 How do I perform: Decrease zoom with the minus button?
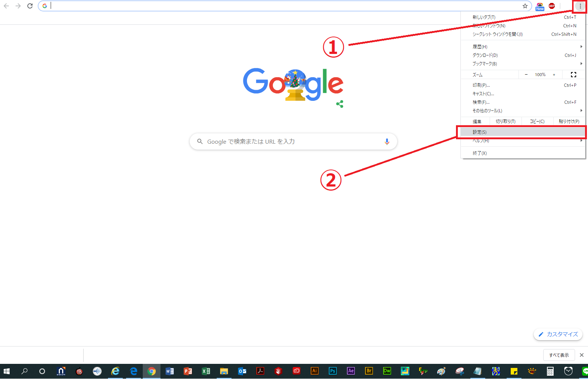click(x=526, y=75)
